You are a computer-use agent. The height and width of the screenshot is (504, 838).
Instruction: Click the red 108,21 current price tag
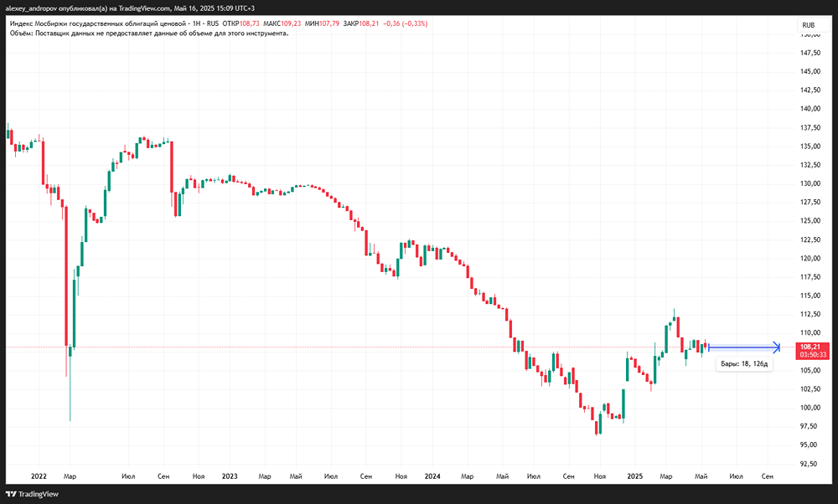pyautogui.click(x=810, y=347)
